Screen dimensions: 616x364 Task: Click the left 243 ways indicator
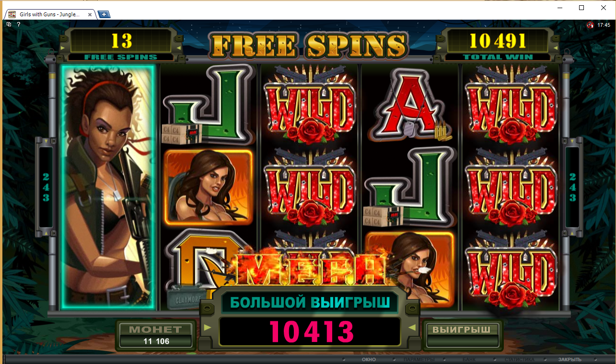(46, 186)
